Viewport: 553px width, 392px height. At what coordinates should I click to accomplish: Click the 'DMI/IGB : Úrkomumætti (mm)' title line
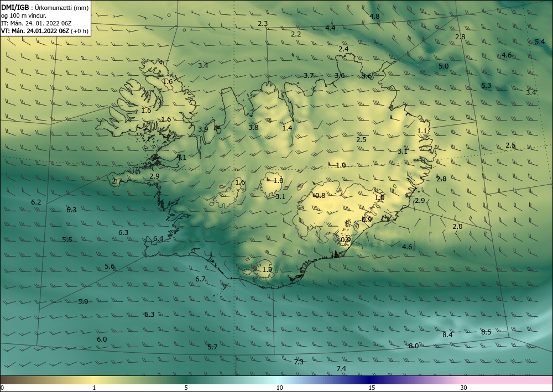pyautogui.click(x=45, y=8)
